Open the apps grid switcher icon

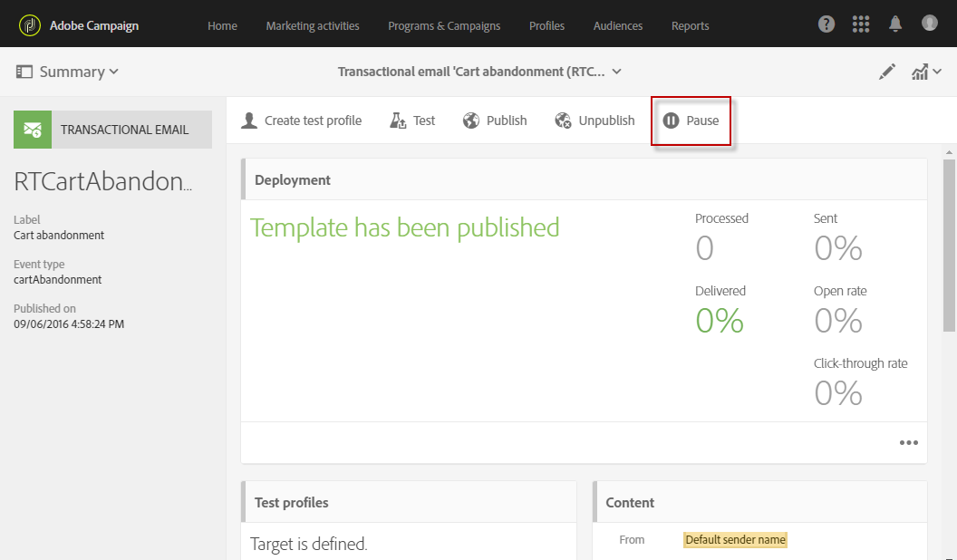pyautogui.click(x=861, y=24)
